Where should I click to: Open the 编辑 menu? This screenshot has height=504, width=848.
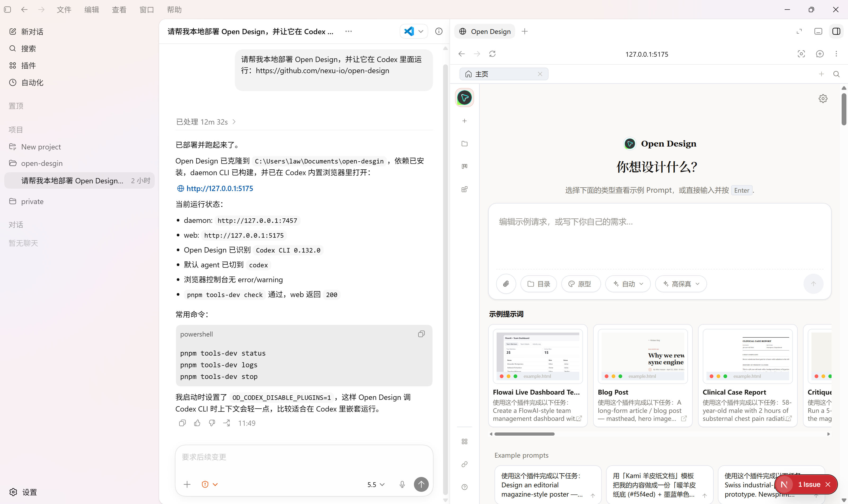(x=91, y=10)
